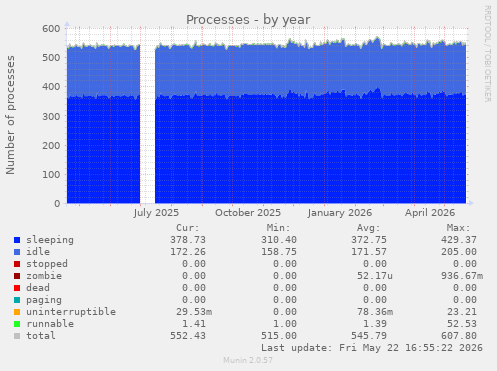
Task: Click the runnable legend color swatch
Action: point(17,324)
